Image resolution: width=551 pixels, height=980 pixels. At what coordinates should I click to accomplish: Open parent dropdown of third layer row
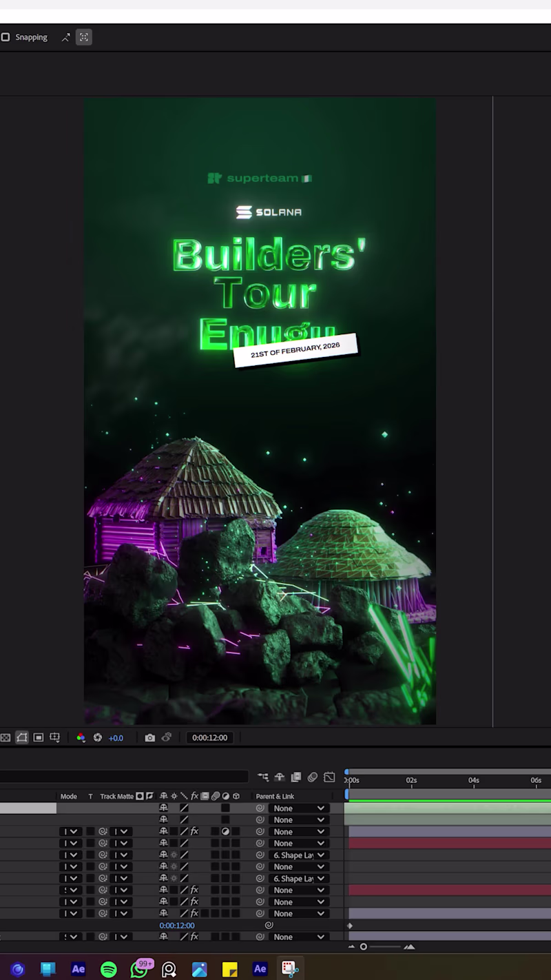(x=298, y=832)
